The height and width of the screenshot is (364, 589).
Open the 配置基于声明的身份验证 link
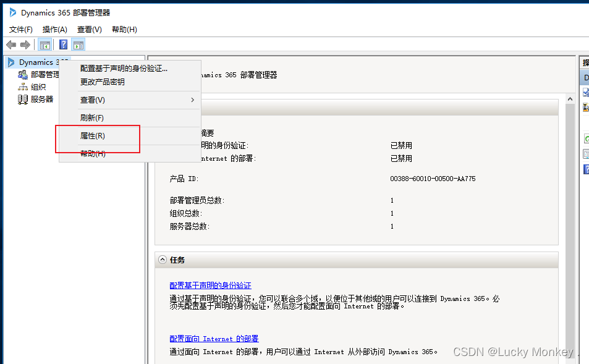point(210,286)
